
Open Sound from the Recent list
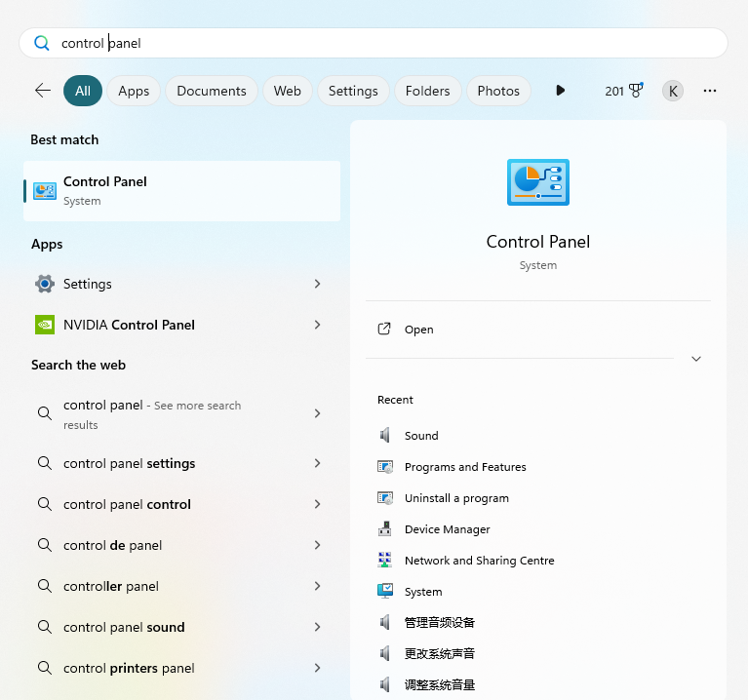point(421,436)
